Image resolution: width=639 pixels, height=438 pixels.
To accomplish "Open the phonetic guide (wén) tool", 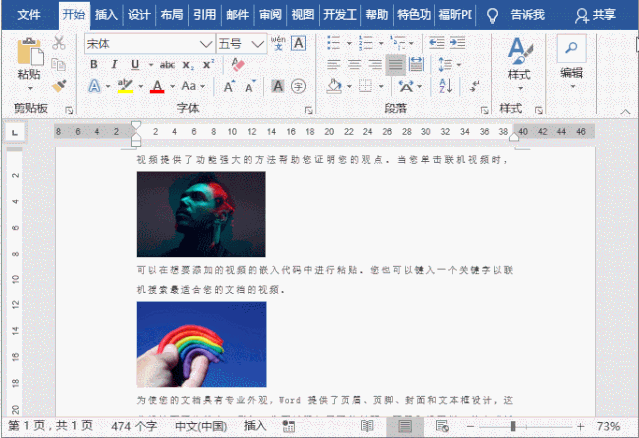I will [x=278, y=43].
